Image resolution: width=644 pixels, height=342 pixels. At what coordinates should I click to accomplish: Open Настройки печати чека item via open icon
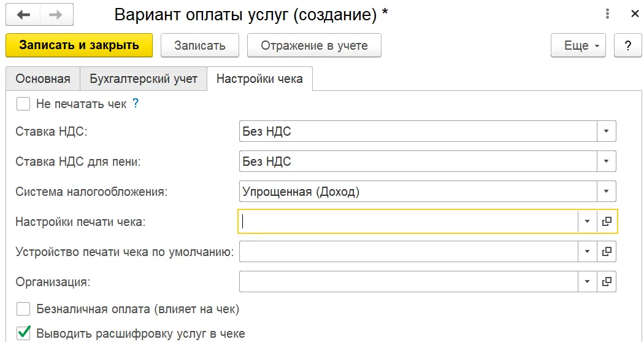[x=607, y=222]
